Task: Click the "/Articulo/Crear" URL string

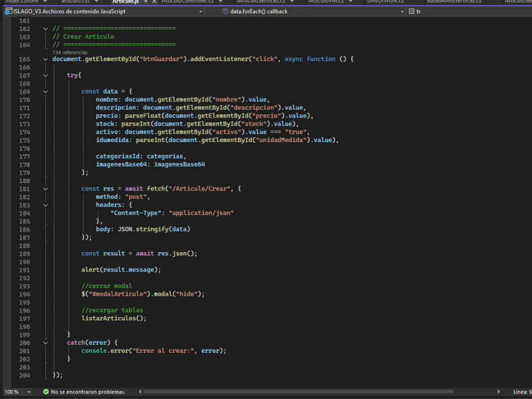Action: (199, 189)
